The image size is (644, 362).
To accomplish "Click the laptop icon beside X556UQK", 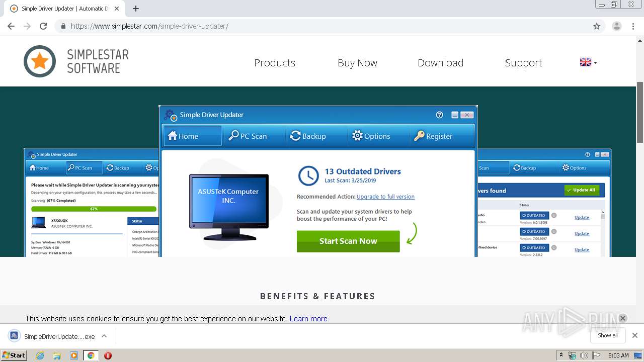I will [x=39, y=222].
